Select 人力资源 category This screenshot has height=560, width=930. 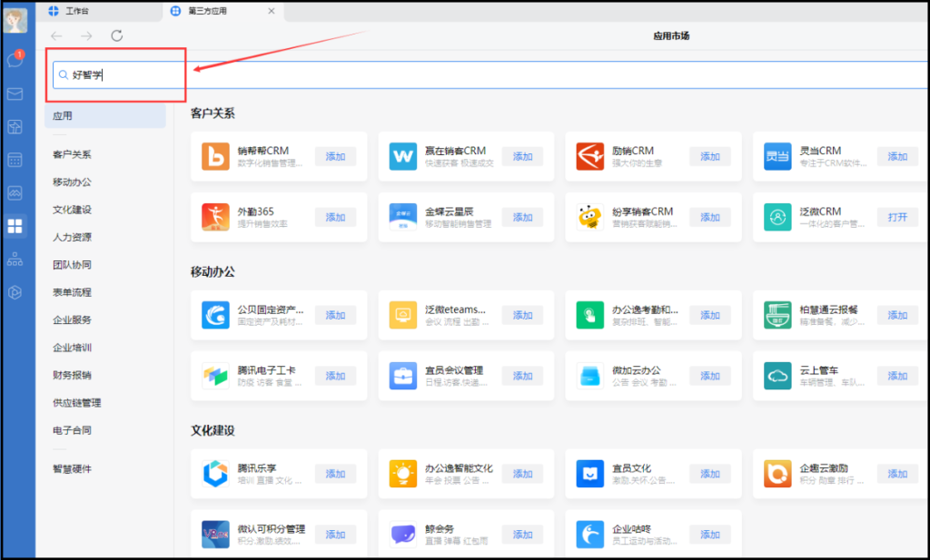pyautogui.click(x=72, y=237)
